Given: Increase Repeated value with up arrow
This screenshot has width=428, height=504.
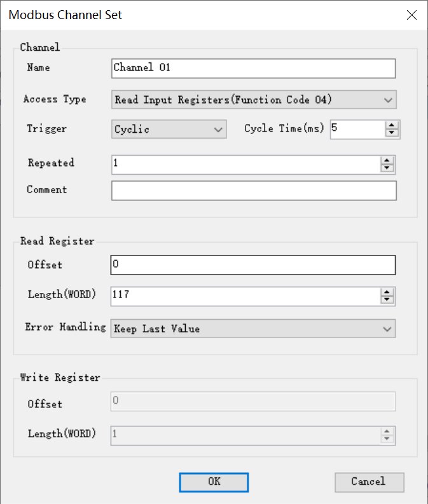Looking at the screenshot, I should tap(387, 160).
